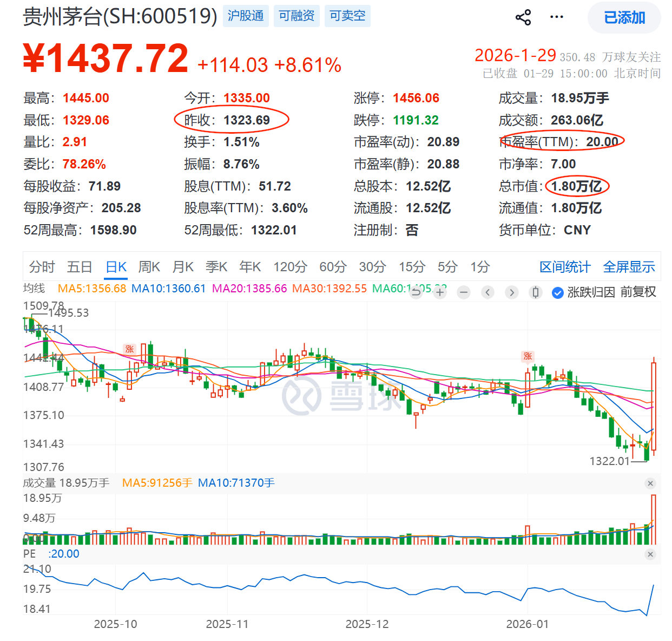This screenshot has height=641, width=672.
Task: Click the 可卖空 tag
Action: [347, 16]
